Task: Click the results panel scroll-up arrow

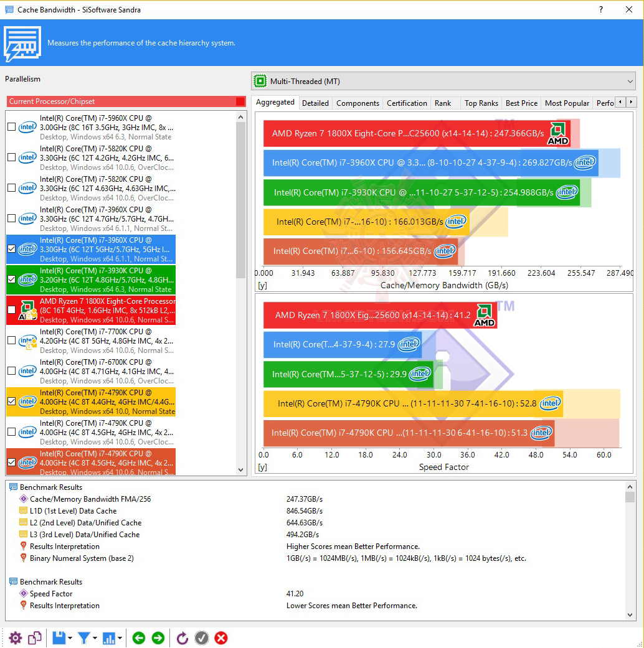Action: tap(630, 487)
